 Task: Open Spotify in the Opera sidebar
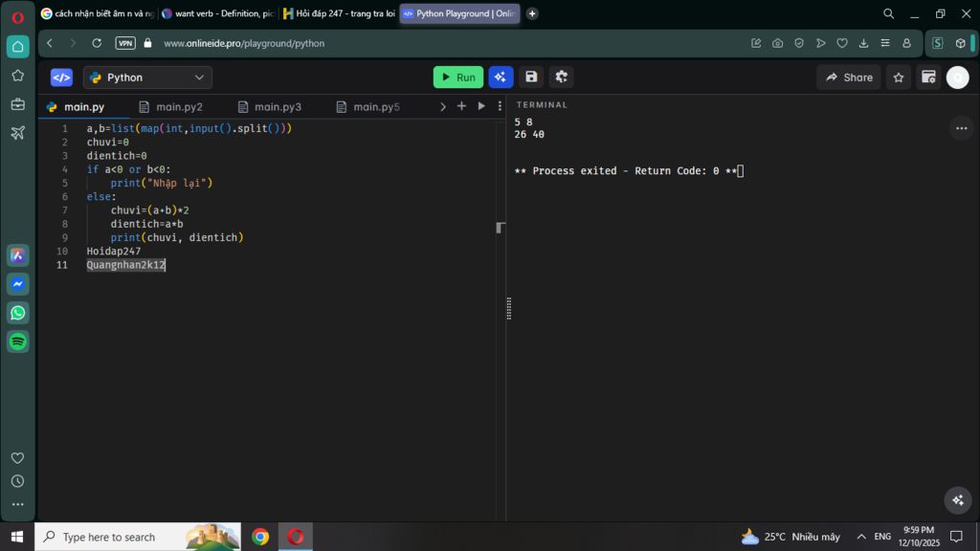[17, 342]
